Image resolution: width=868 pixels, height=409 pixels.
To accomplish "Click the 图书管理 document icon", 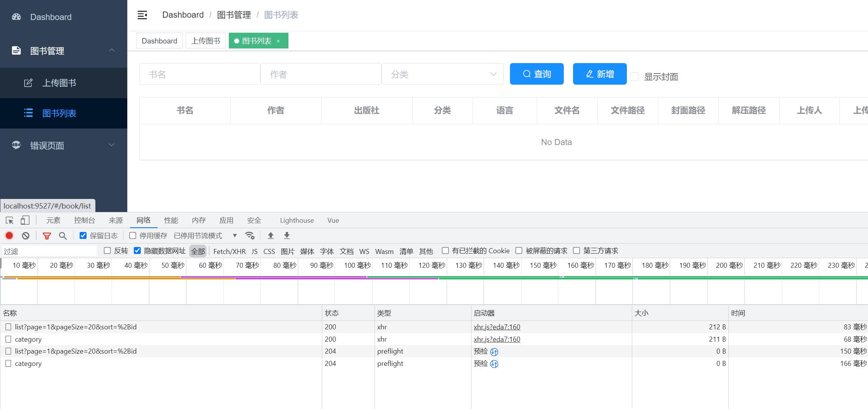I will (16, 50).
